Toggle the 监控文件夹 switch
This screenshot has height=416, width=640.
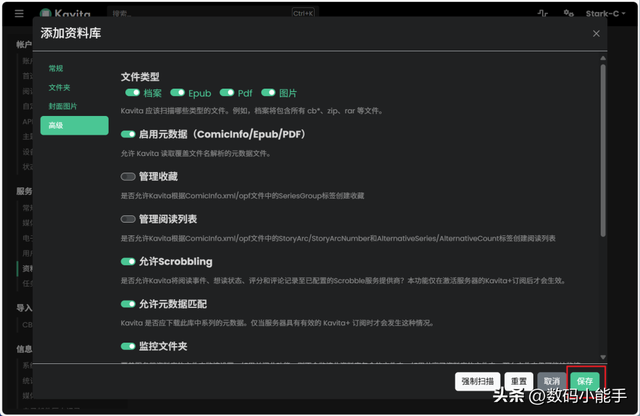[128, 347]
